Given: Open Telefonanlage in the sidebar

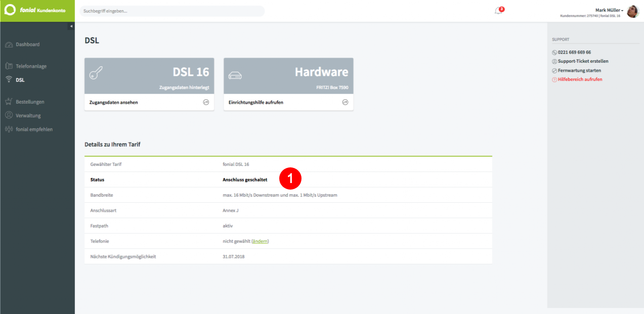Looking at the screenshot, I should point(31,66).
